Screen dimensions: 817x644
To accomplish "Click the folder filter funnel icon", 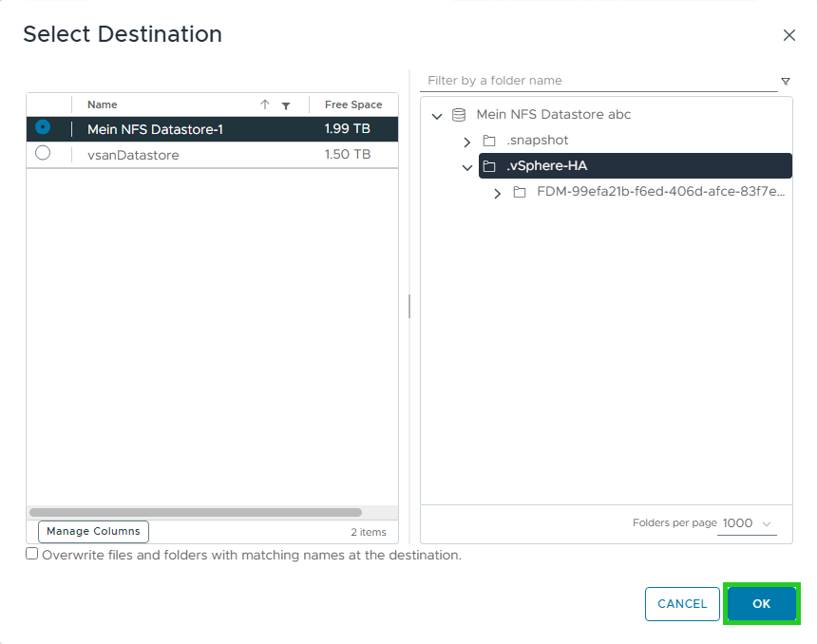I will pos(786,82).
